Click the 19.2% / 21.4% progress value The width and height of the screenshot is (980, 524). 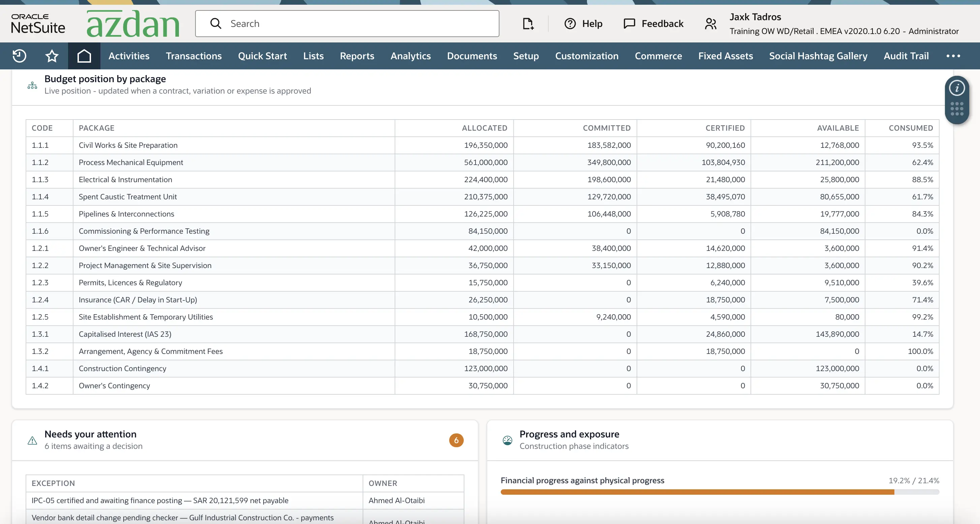914,481
